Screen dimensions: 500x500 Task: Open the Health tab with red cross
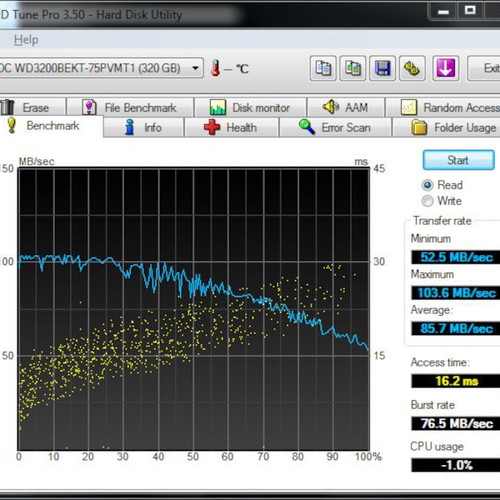click(231, 127)
